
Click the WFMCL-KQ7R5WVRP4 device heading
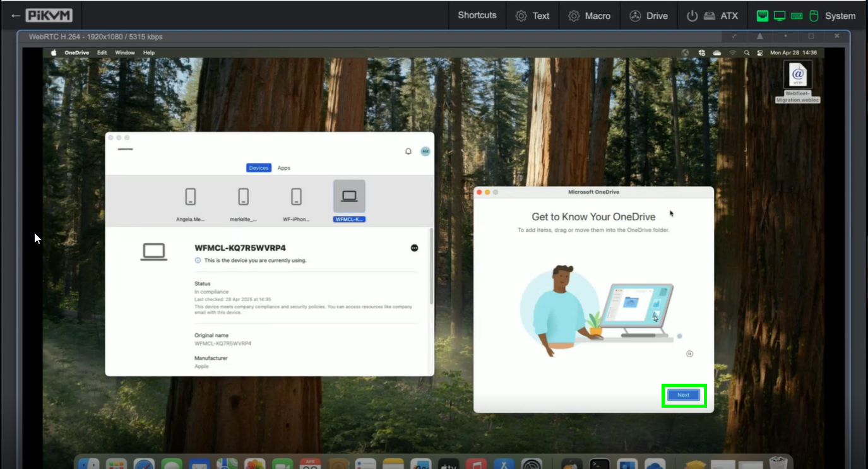[241, 248]
